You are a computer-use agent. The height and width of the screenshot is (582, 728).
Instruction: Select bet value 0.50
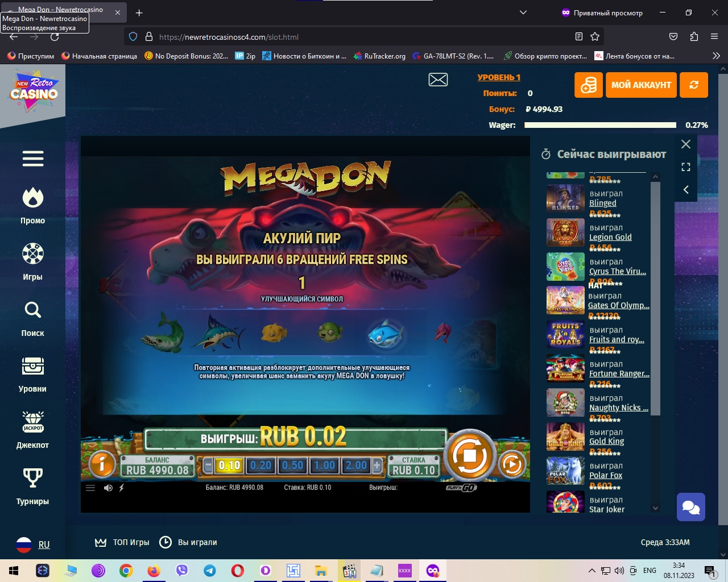coord(293,465)
